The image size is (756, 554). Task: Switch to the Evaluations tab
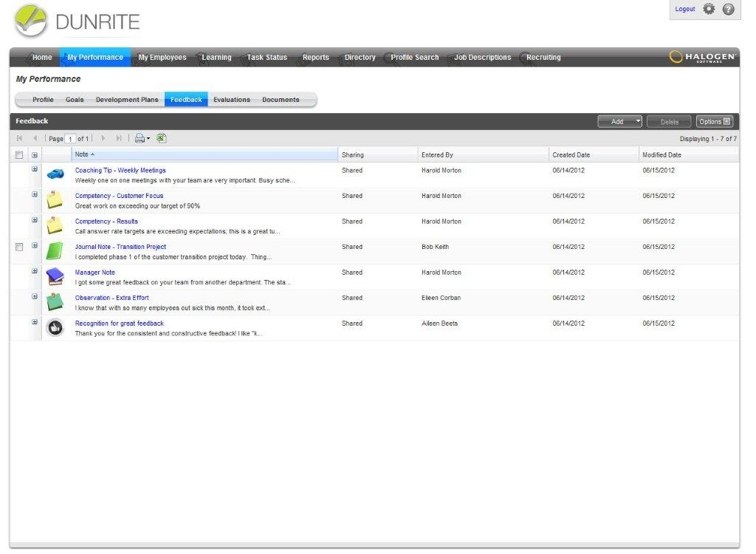(x=232, y=100)
